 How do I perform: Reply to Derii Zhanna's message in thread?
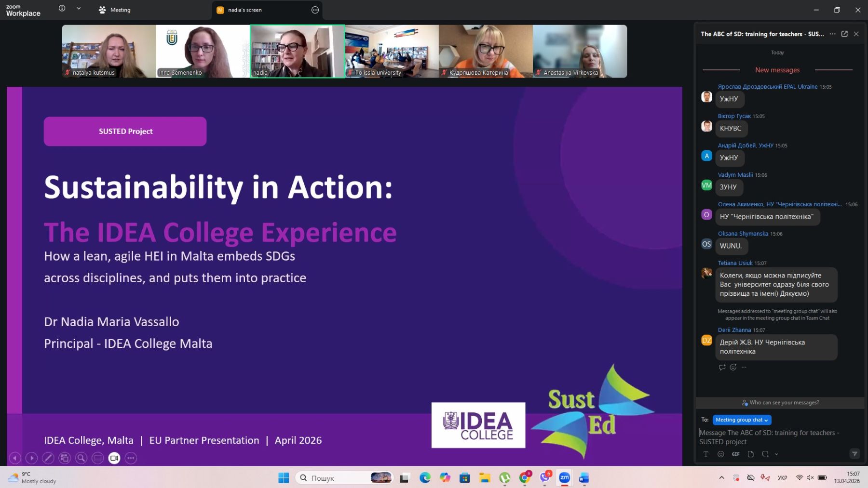point(722,367)
